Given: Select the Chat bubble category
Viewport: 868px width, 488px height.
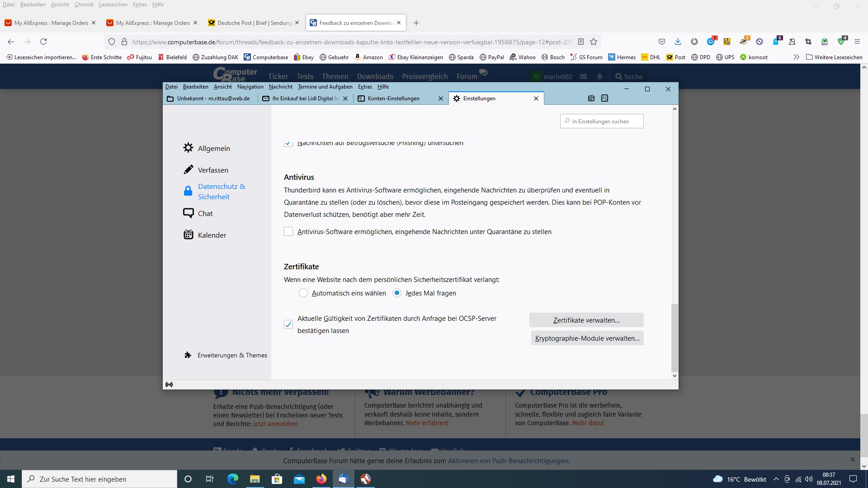Looking at the screenshot, I should 188,213.
